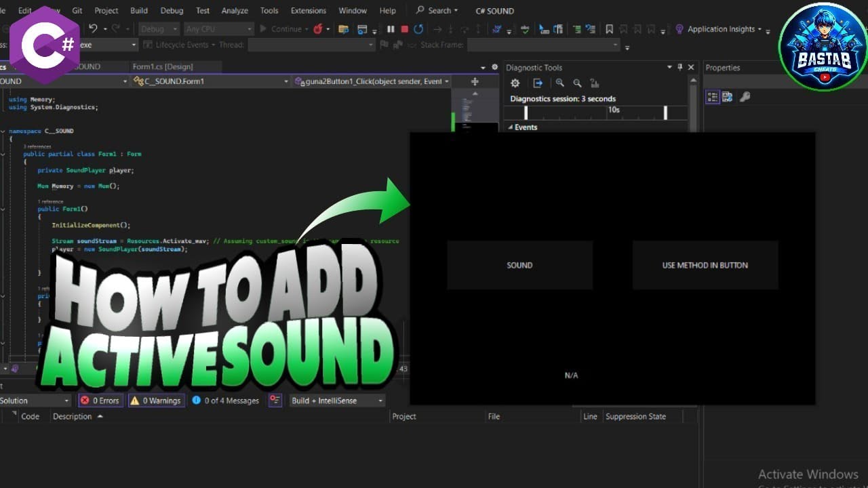The image size is (868, 488).
Task: Open the Extensions menu
Action: (x=309, y=10)
